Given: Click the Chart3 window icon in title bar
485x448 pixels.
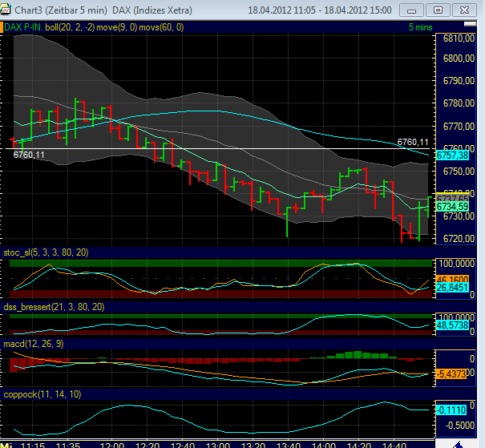Looking at the screenshot, I should (x=6, y=10).
